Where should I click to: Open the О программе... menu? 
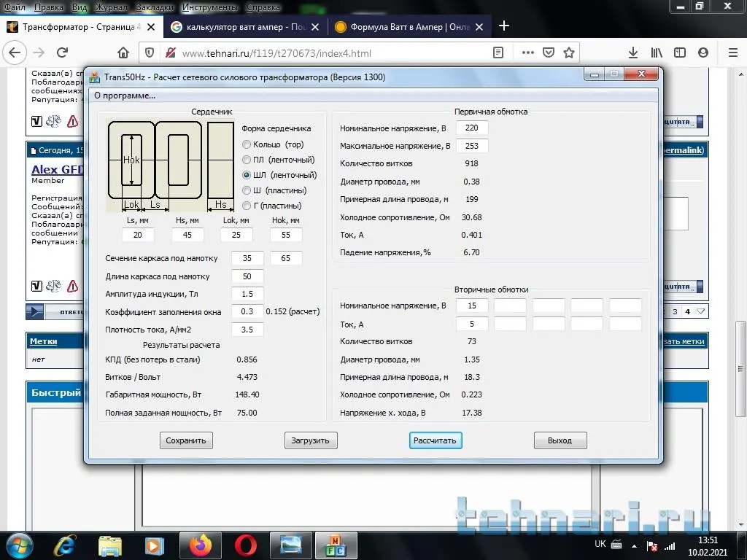(125, 96)
